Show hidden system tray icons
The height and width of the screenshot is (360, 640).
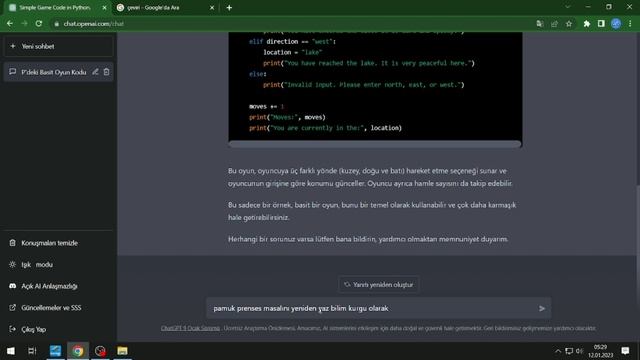[558, 351]
